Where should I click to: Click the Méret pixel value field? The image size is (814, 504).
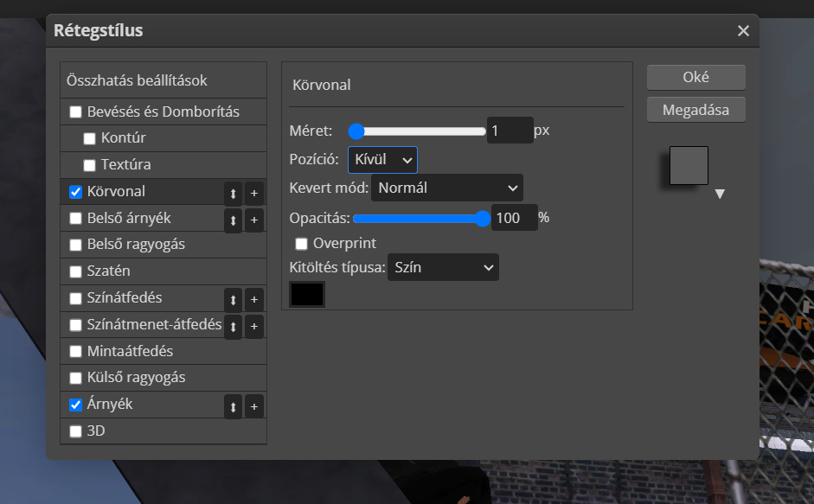coord(509,131)
